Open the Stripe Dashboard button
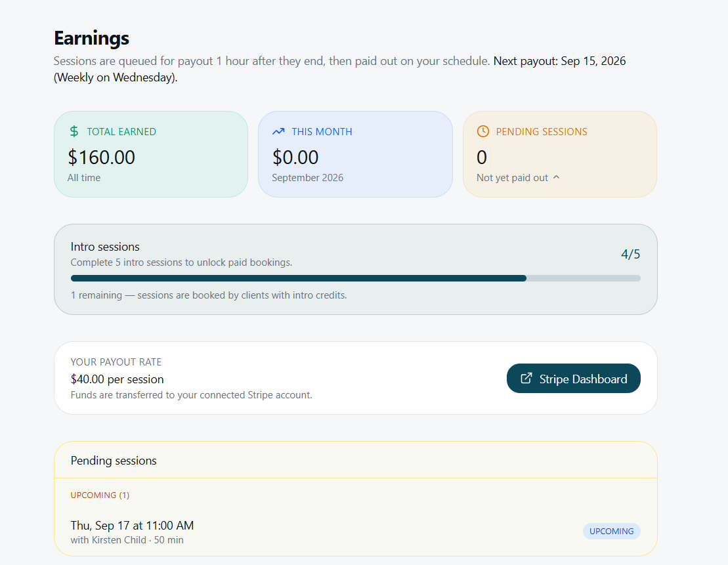The image size is (728, 565). click(573, 379)
